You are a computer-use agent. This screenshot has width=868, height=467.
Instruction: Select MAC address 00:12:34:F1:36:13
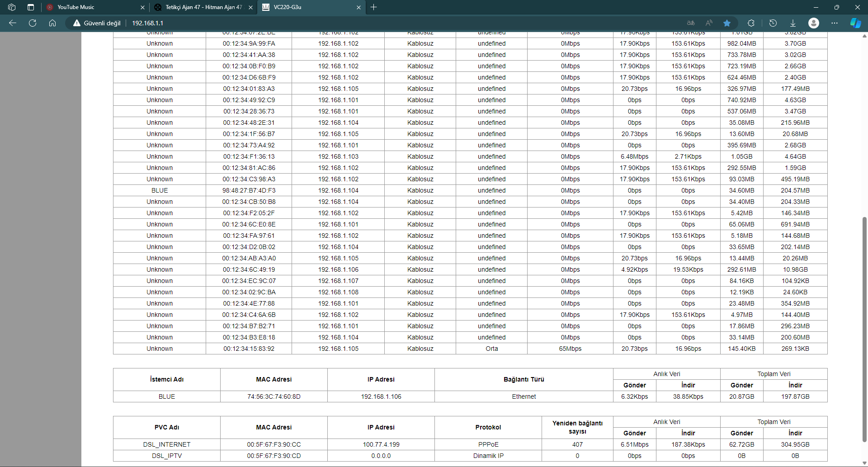[x=249, y=156]
